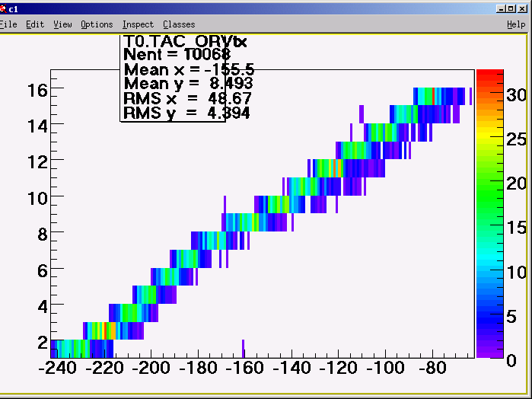The height and width of the screenshot is (399, 532).
Task: Open the Help menu
Action: [x=516, y=24]
